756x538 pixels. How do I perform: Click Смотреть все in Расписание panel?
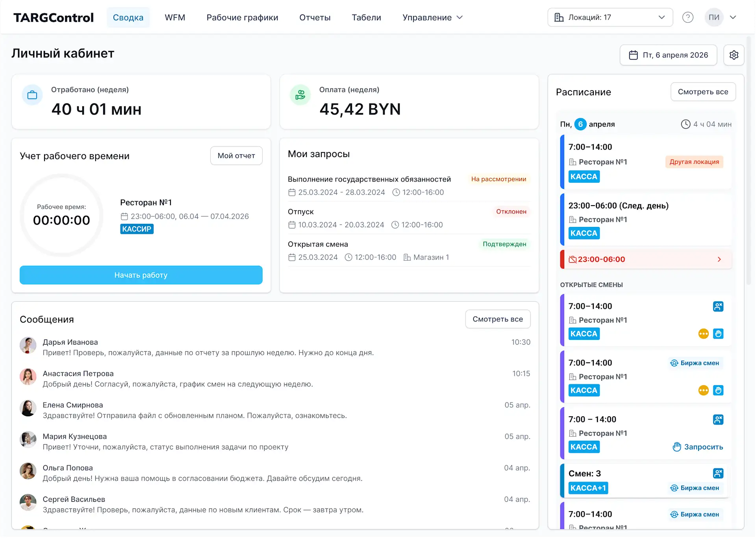[x=703, y=92]
